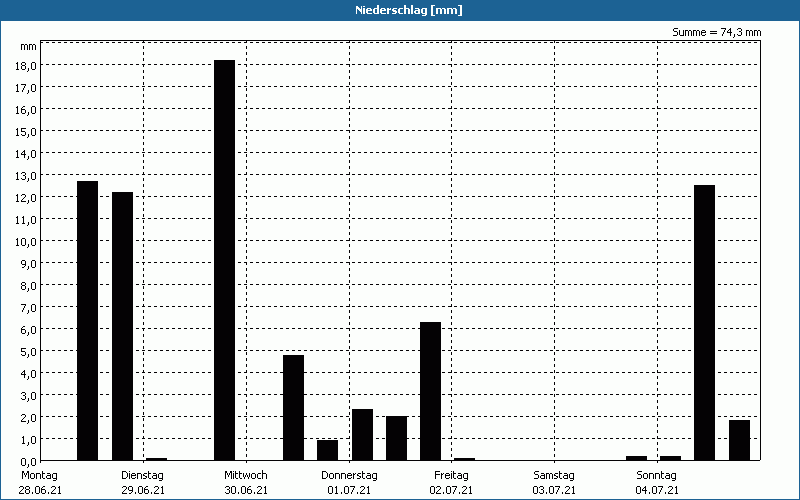Viewport: 800px width, 500px height.
Task: Click the date 29.06.21
Action: pos(143,490)
